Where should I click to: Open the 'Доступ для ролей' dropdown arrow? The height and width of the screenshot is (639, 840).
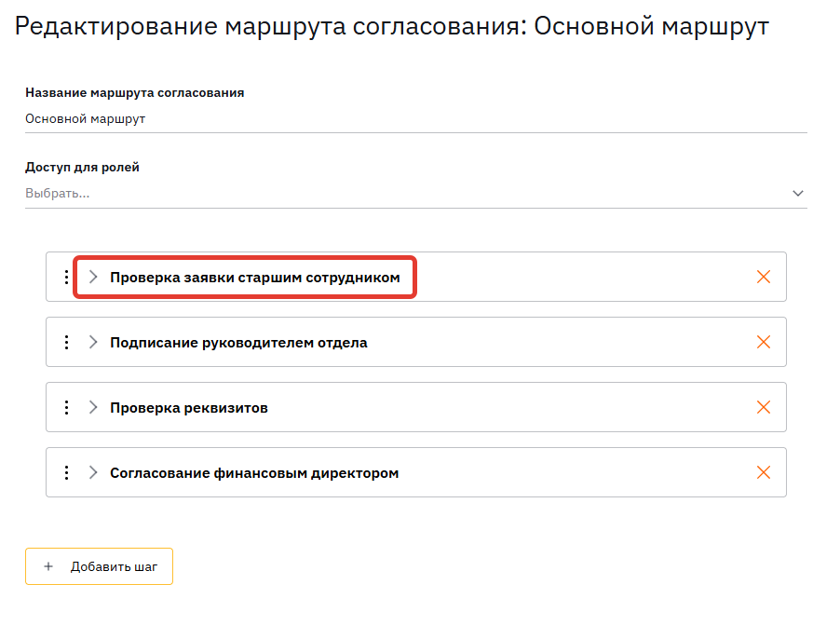(797, 194)
